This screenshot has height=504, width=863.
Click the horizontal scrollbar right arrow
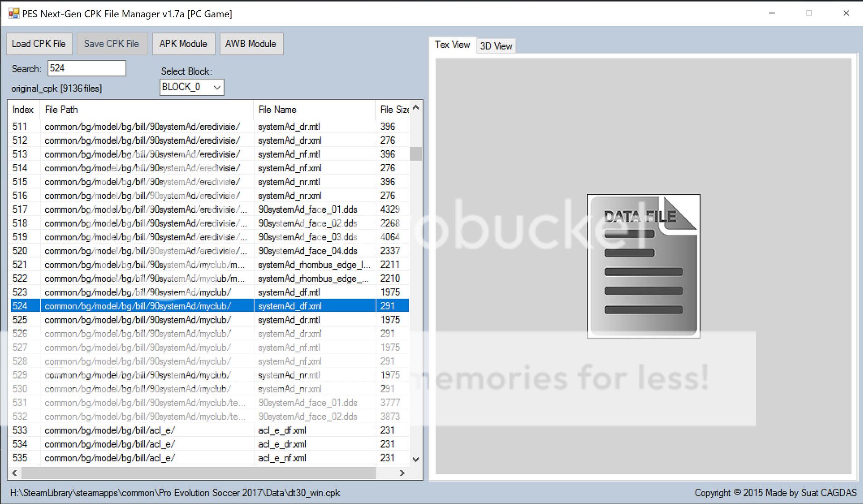[402, 473]
